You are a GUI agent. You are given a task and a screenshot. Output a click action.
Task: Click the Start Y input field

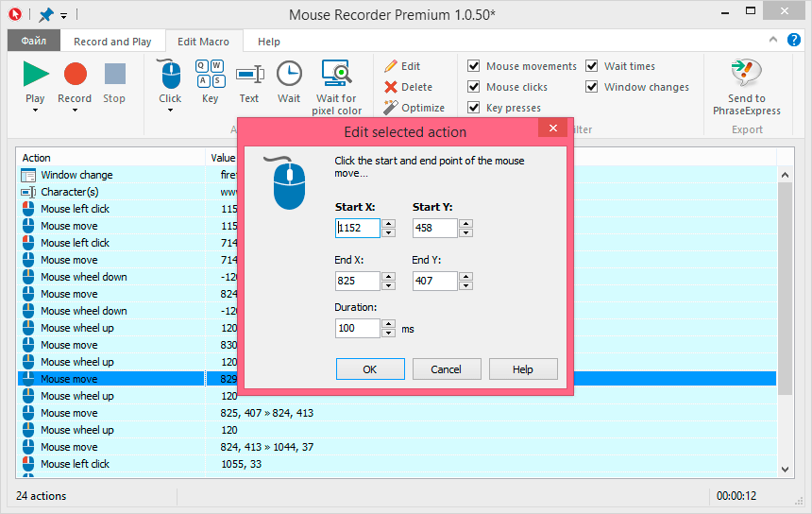(x=435, y=228)
